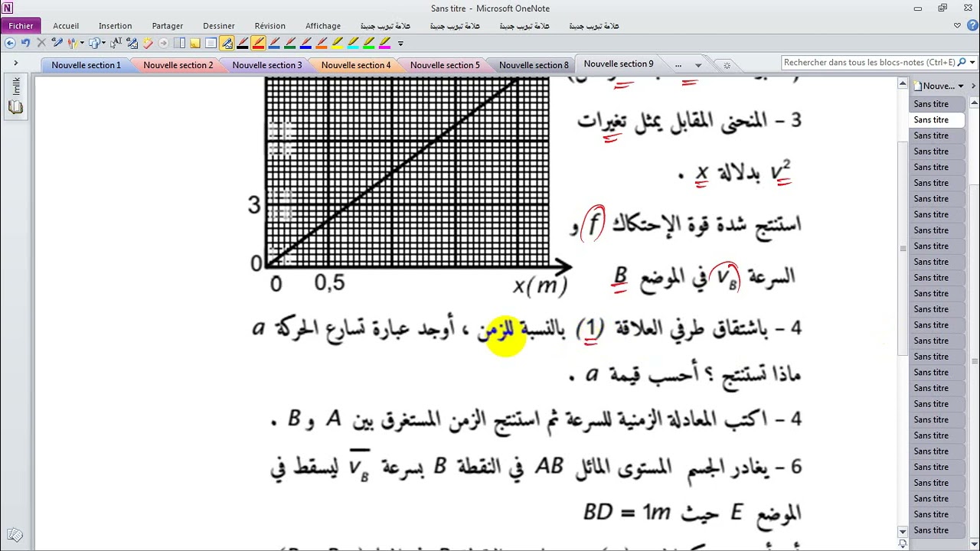Click the search magnifier icon
980x551 pixels.
tap(963, 63)
